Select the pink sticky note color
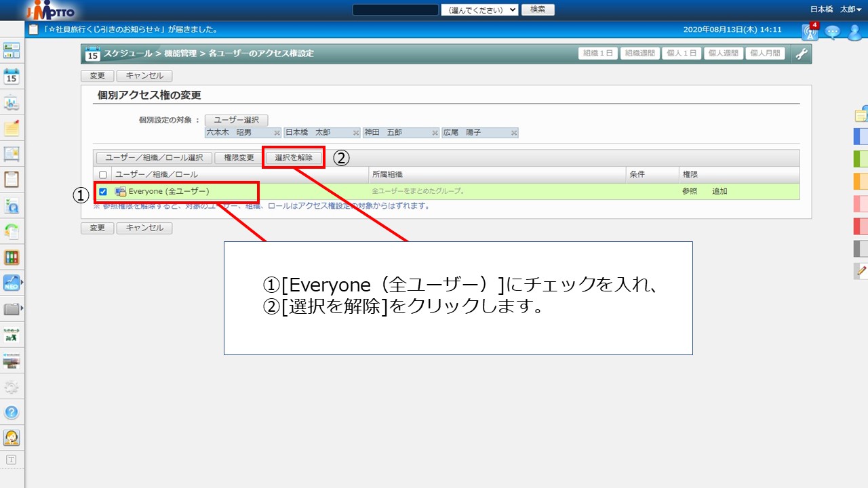 click(x=861, y=203)
